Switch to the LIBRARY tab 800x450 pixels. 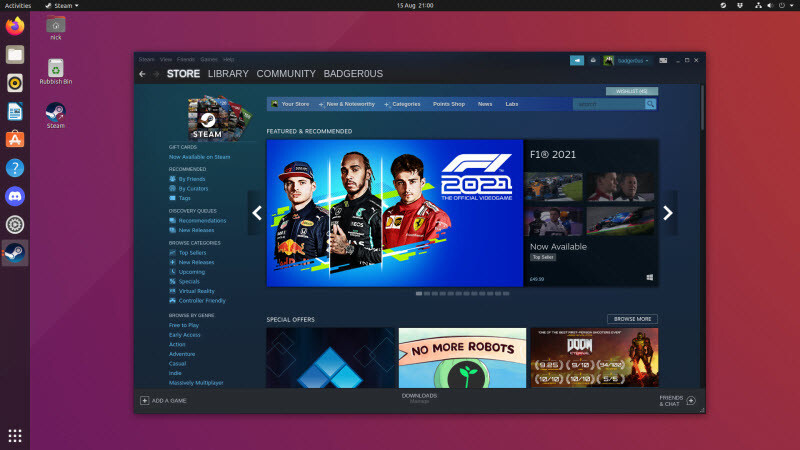click(228, 74)
